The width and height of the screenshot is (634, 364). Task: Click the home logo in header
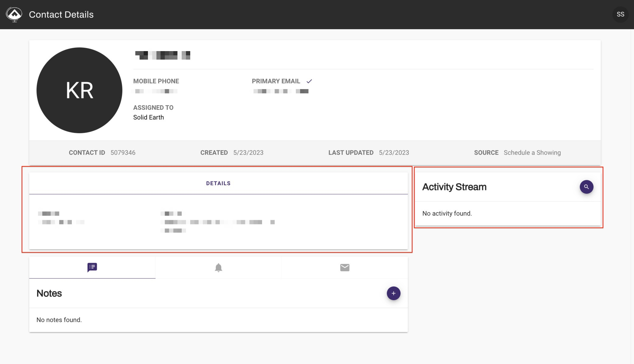pos(14,14)
